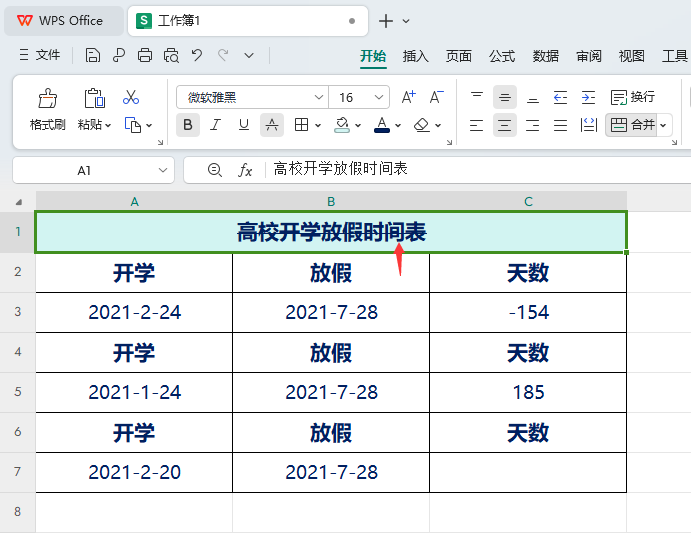The height and width of the screenshot is (533, 691).
Task: Switch to the 审阅 ribbon tab
Action: tap(588, 56)
